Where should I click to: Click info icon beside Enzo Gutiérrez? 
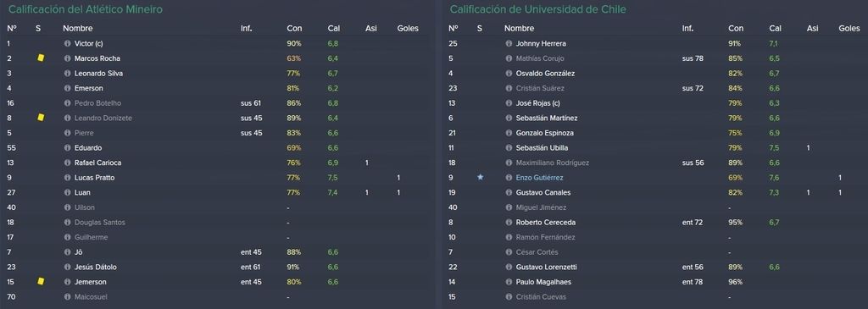509,178
